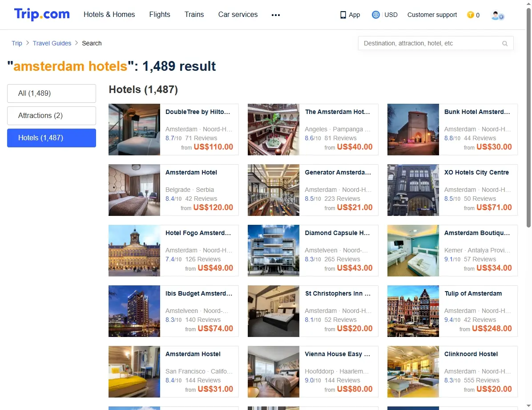The height and width of the screenshot is (410, 532).
Task: Click the Belgrade · Serbia location text
Action: (x=189, y=190)
